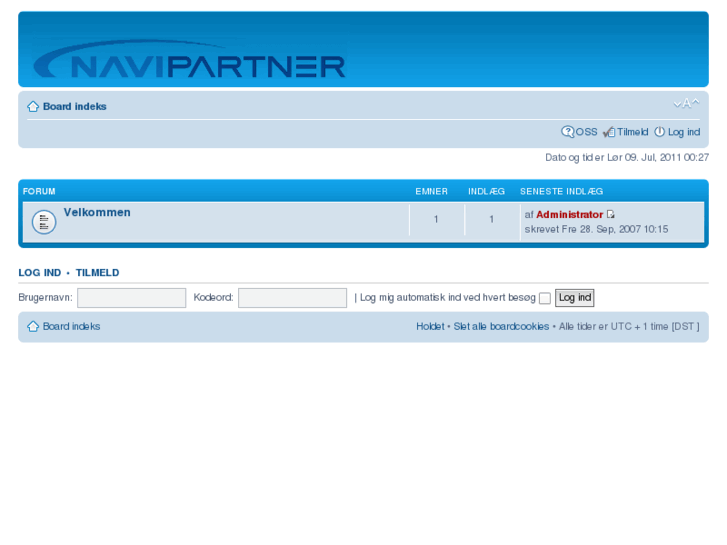This screenshot has height=545, width=727.
Task: Click the Log ind submit button
Action: 575,298
